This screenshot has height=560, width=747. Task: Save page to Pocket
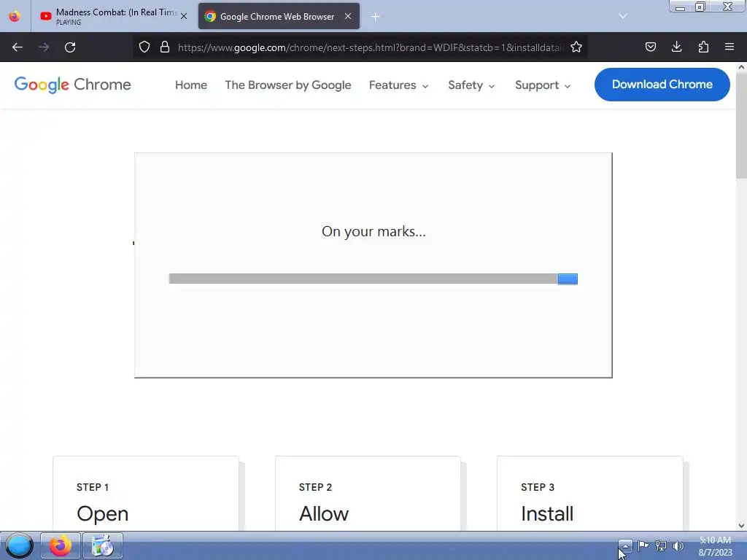[651, 47]
